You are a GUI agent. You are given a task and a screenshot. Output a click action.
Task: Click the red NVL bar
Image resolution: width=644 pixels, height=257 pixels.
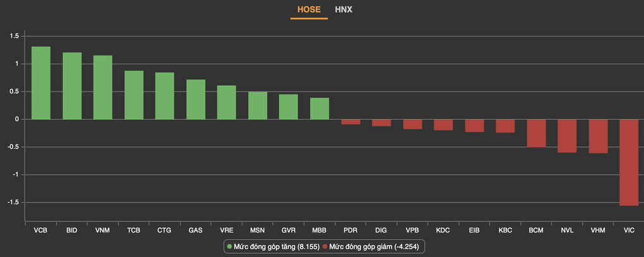tap(567, 136)
